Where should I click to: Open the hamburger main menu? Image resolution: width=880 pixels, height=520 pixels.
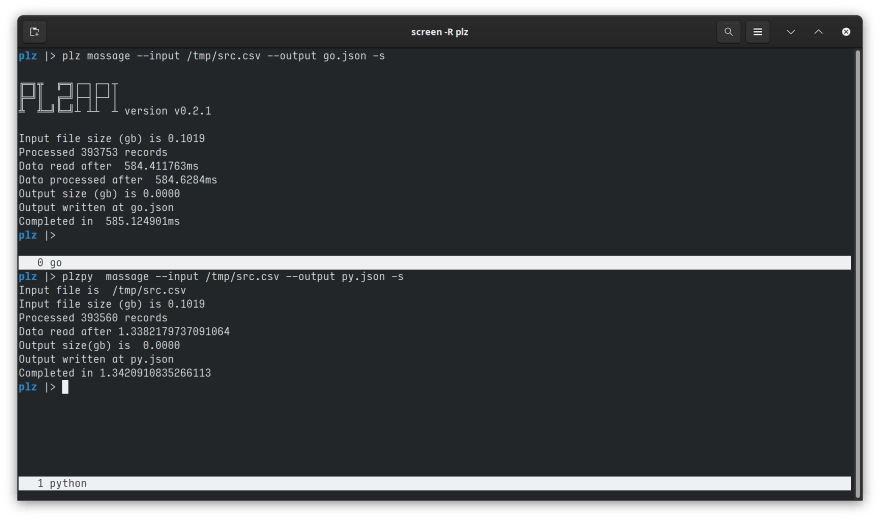pyautogui.click(x=757, y=32)
